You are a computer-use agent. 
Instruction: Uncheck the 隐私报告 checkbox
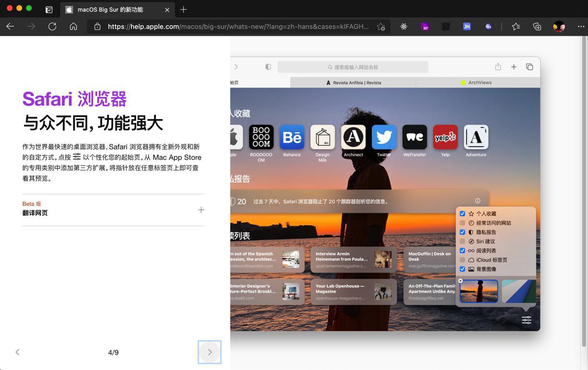(462, 232)
